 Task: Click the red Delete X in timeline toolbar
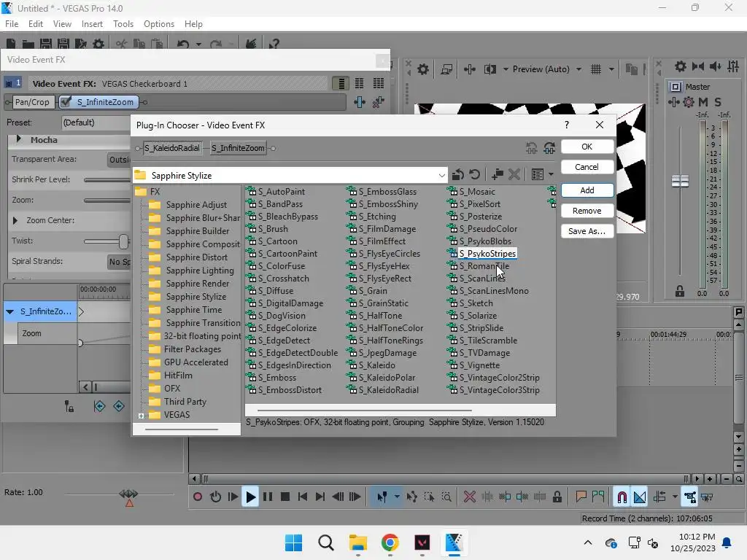point(470,497)
